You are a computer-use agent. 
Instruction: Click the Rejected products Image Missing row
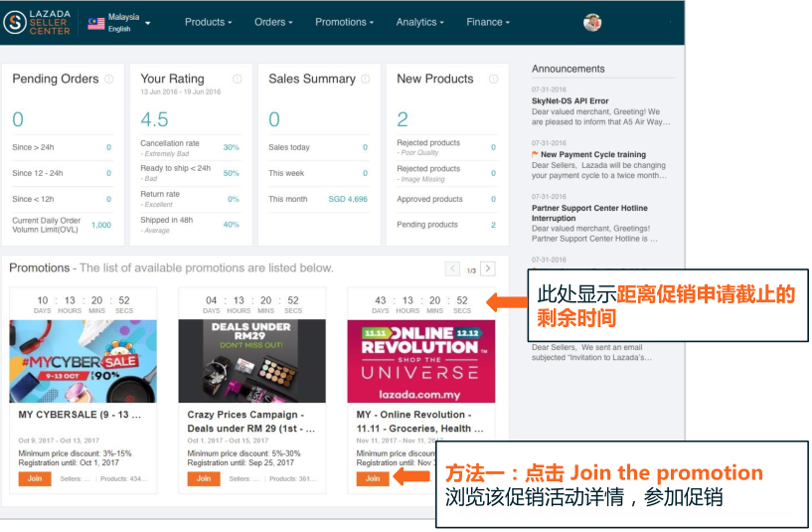pos(446,174)
